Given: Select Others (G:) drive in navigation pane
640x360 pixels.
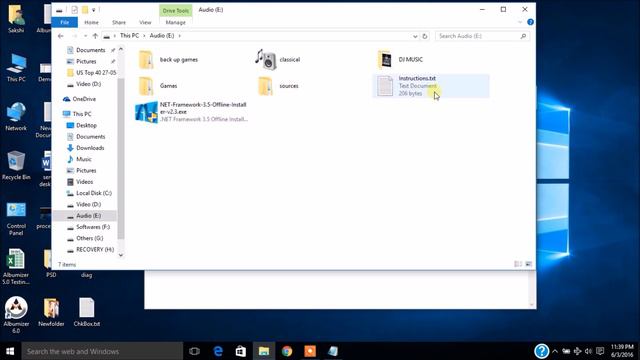Looking at the screenshot, I should pos(85,238).
